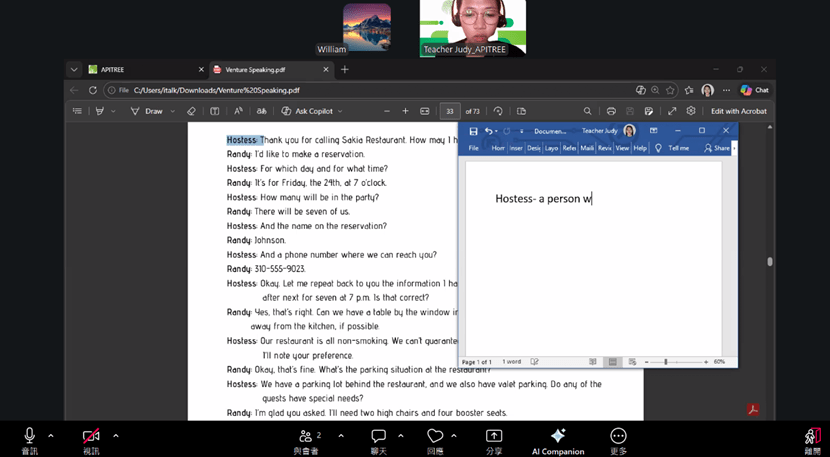The width and height of the screenshot is (830, 457).
Task: Open the View tab in Word ribbon
Action: click(x=622, y=148)
